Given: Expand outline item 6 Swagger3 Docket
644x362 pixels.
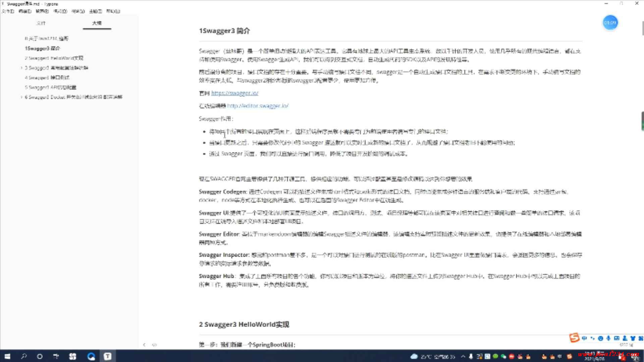Looking at the screenshot, I should [21, 97].
